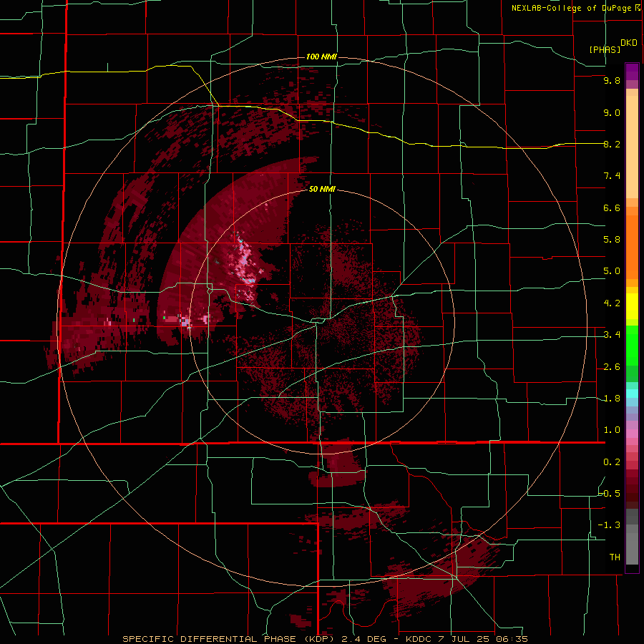Click the 7.4 scale value
Screen dimensions: 644x644
point(612,176)
